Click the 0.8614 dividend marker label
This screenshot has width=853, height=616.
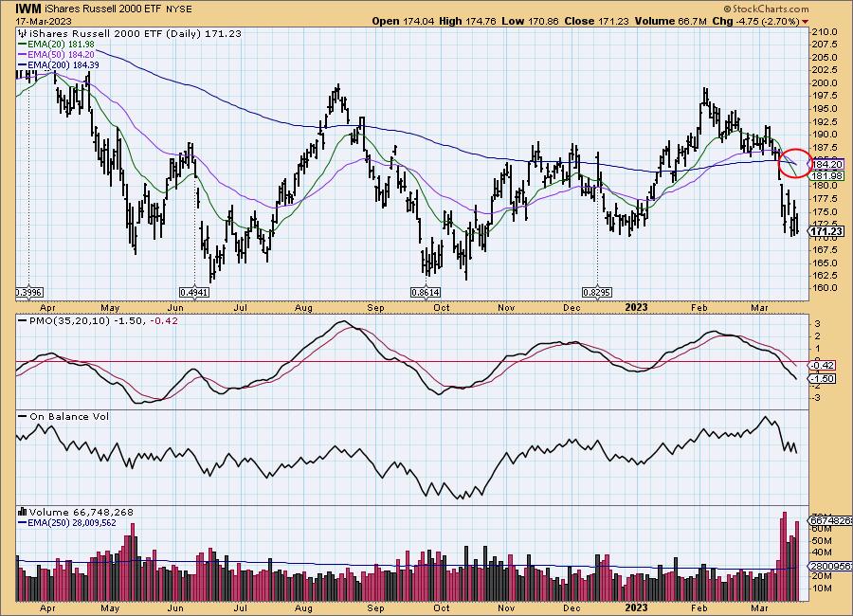coord(426,293)
